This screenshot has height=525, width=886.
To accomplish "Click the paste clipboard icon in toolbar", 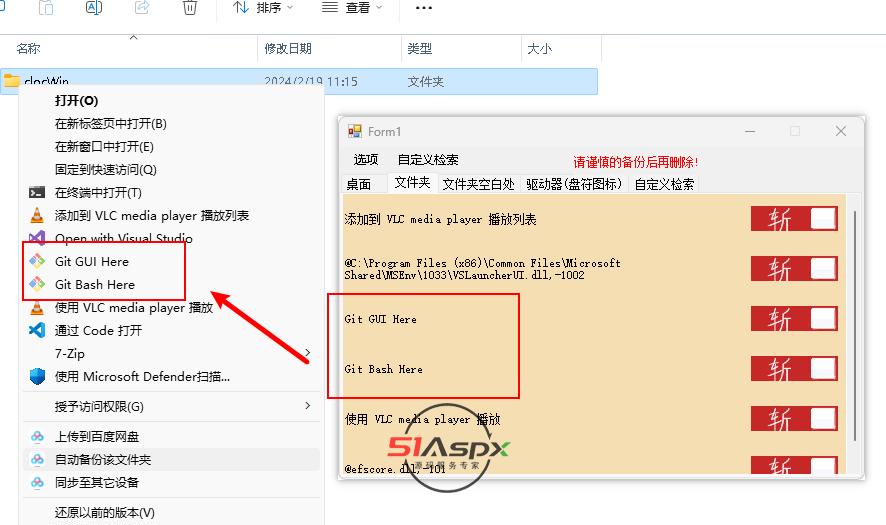I will point(46,7).
